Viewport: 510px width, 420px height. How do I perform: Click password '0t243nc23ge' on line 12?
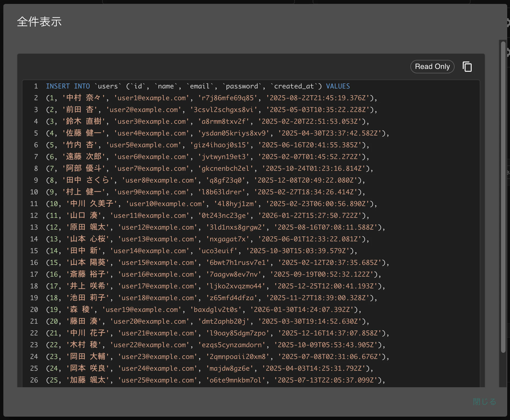pyautogui.click(x=223, y=216)
